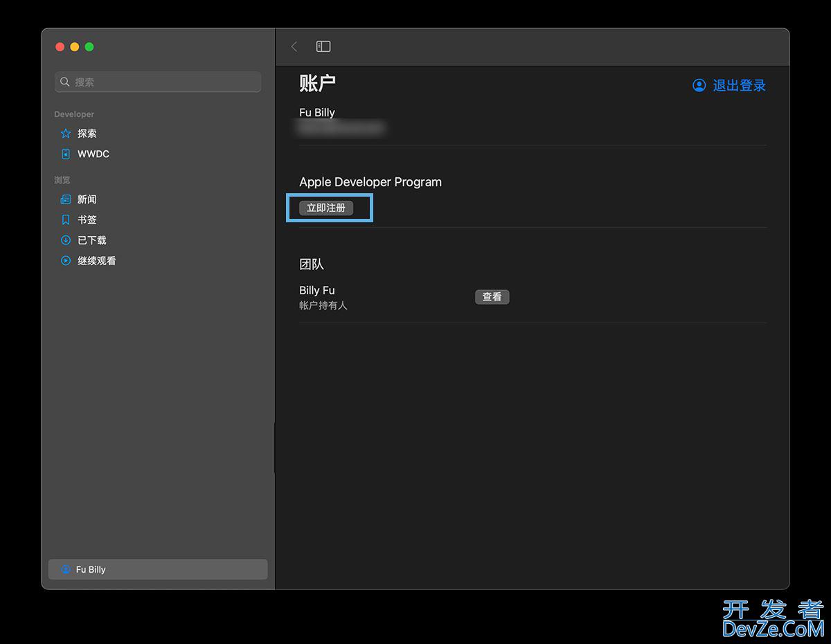Image resolution: width=831 pixels, height=644 pixels.
Task: Click the 团队 section heading
Action: [312, 265]
